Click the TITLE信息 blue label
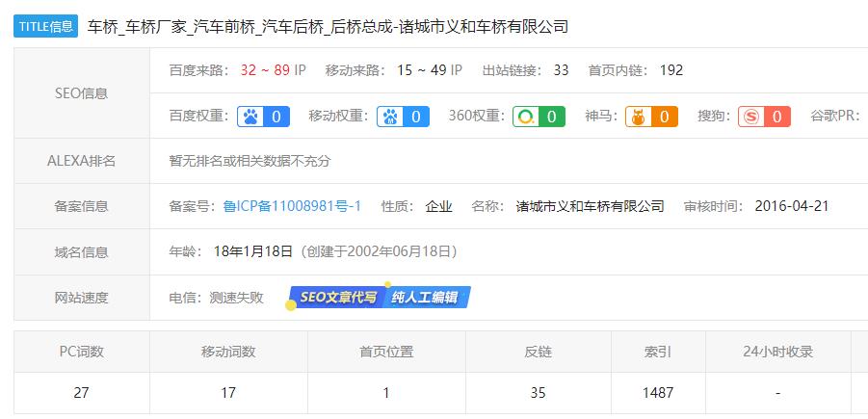 click(x=45, y=26)
